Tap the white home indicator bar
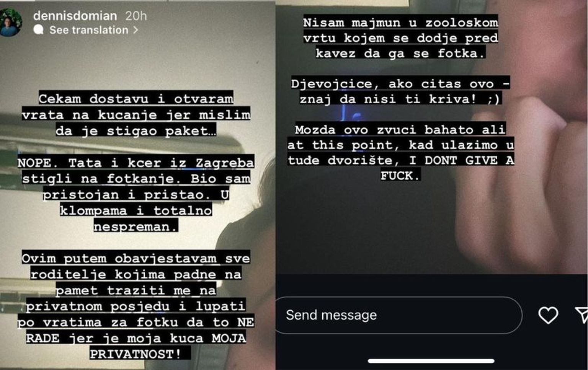Screen dimensions: 588x370 [431, 361]
